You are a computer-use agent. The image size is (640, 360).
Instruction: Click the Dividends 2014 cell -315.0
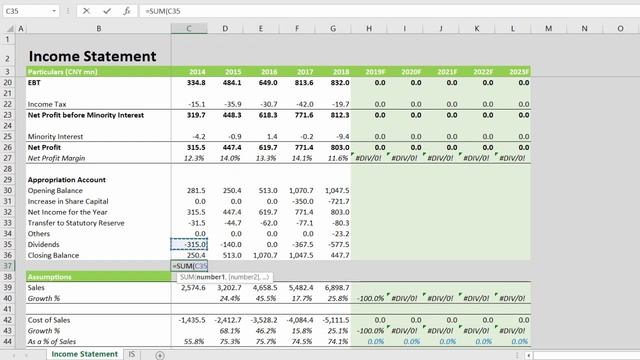(189, 244)
